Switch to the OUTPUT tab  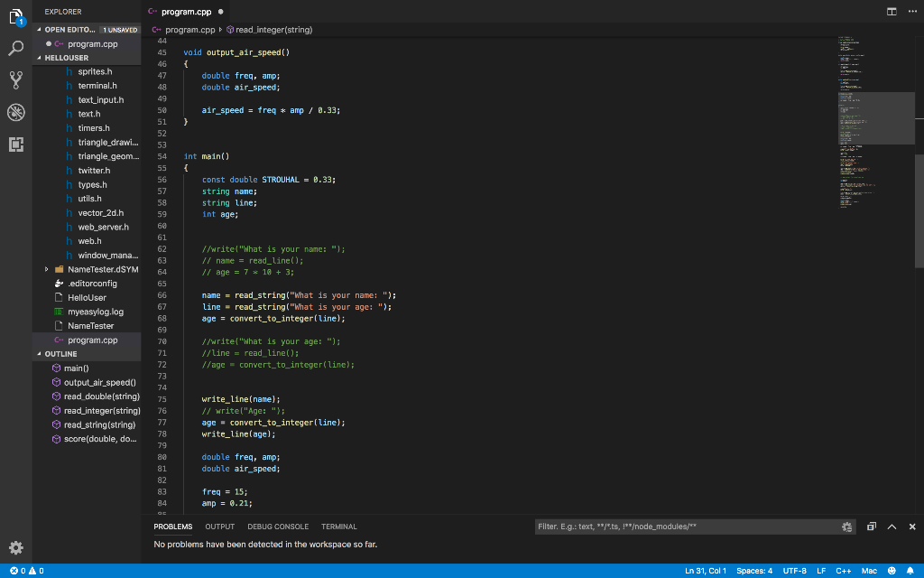click(219, 527)
